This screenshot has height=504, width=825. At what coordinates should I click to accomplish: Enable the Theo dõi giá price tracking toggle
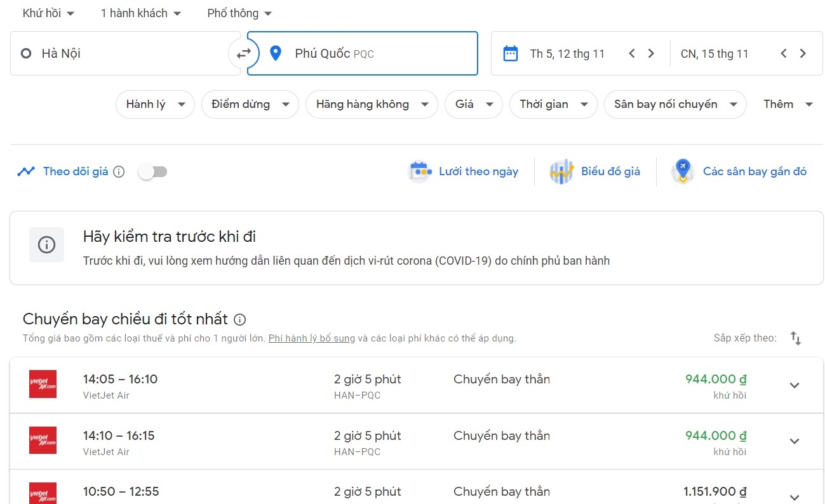(x=153, y=171)
